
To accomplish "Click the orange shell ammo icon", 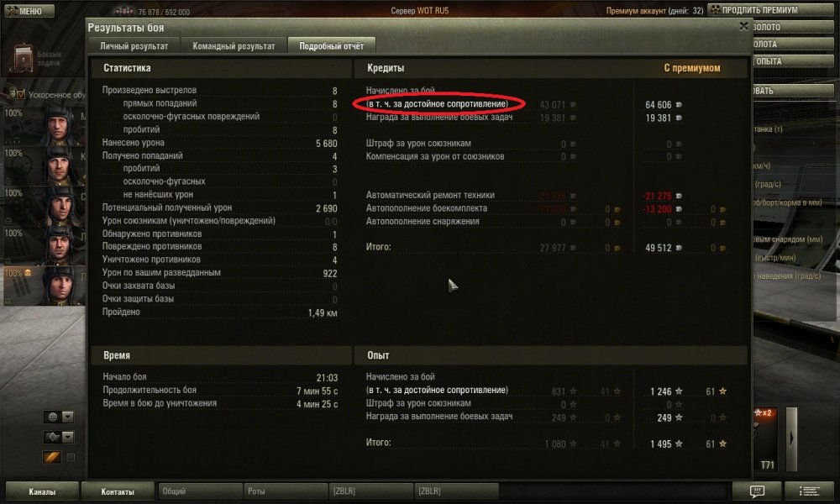I will [51, 457].
